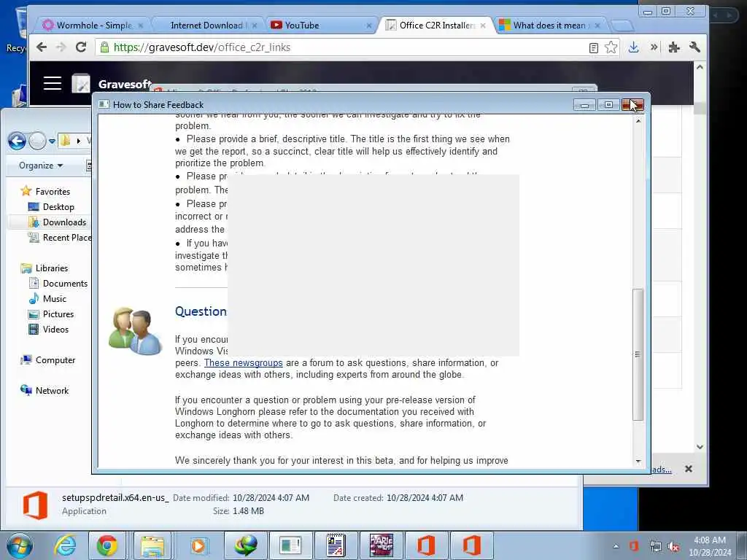Image resolution: width=747 pixels, height=560 pixels.
Task: Go back in the Chrome browser
Action: [x=42, y=47]
